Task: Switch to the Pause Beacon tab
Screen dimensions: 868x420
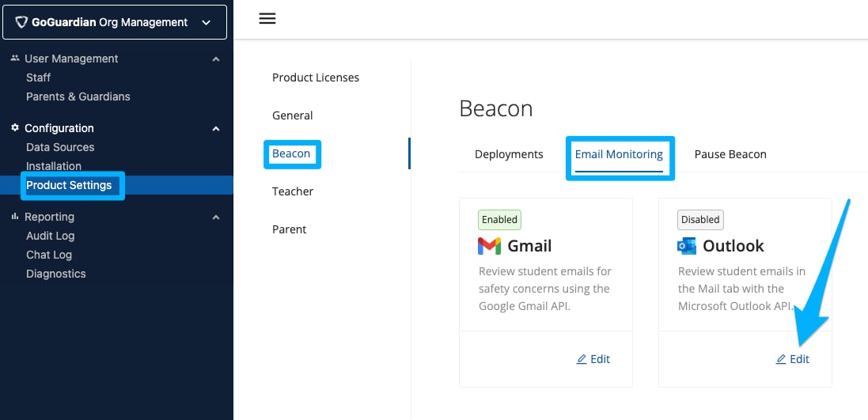Action: click(x=730, y=154)
